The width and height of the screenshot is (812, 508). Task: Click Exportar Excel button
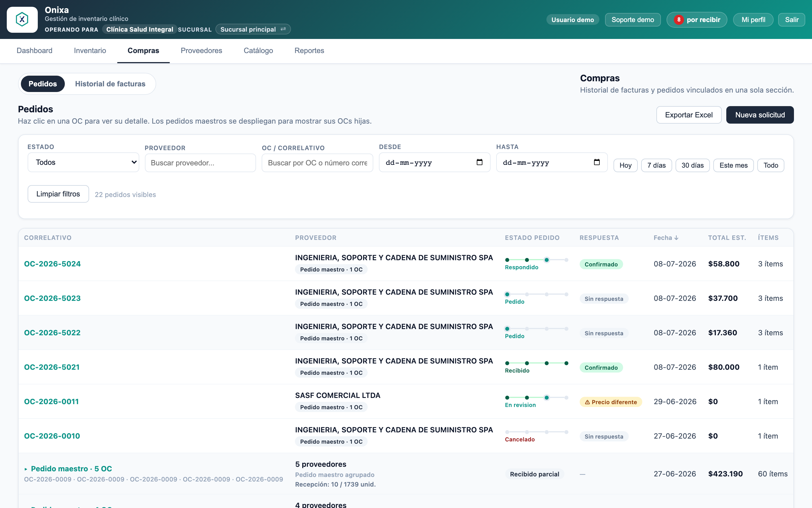(x=689, y=115)
